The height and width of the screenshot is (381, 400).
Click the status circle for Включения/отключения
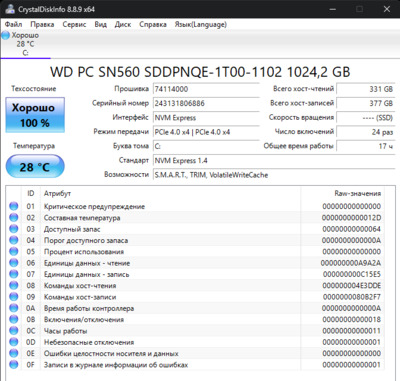(14, 319)
